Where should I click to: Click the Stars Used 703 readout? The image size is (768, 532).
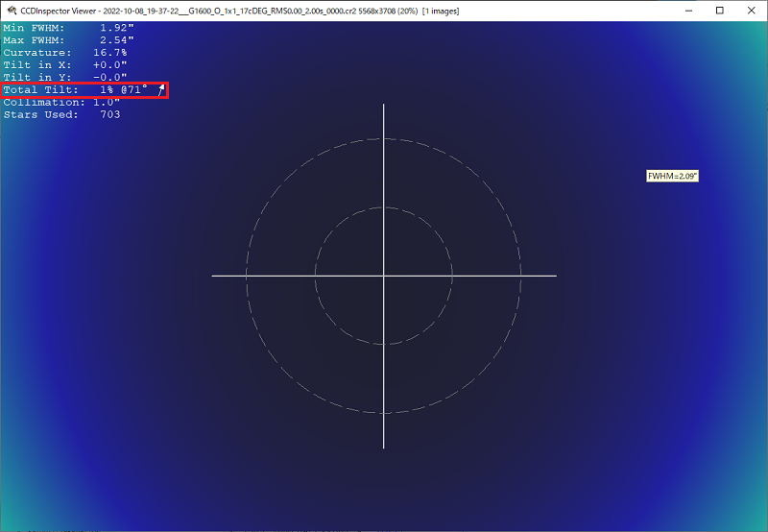click(x=61, y=114)
